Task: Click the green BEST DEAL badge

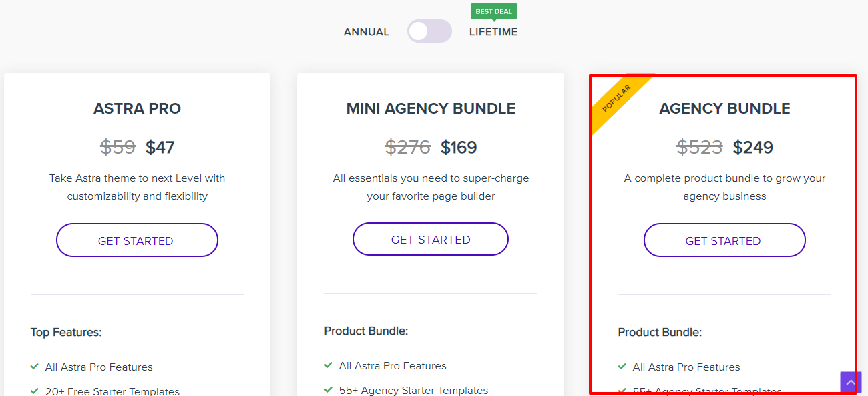Action: coord(493,11)
